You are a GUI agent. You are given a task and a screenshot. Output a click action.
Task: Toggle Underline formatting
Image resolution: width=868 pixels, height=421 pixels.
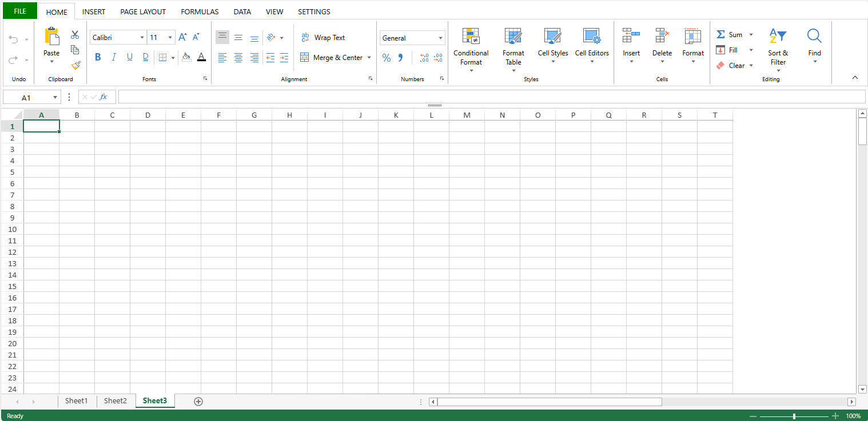[x=130, y=57]
